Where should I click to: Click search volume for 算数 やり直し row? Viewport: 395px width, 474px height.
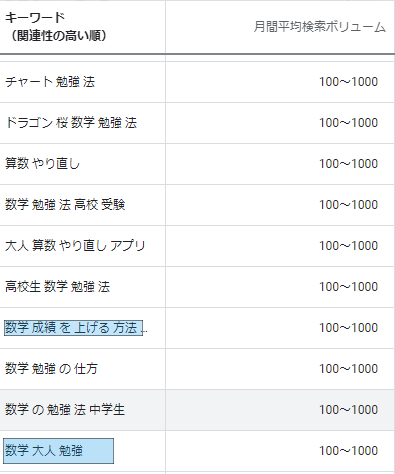click(348, 164)
